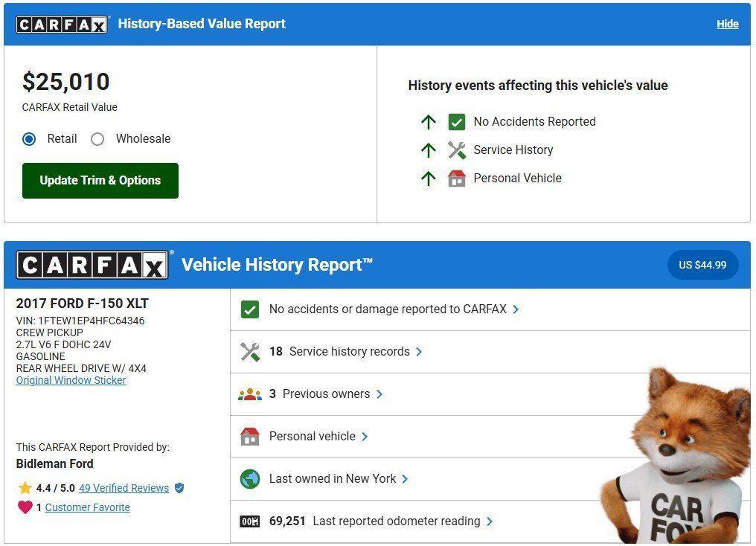Click the CARFAX logo in the top banner
The height and width of the screenshot is (546, 756).
[x=63, y=23]
